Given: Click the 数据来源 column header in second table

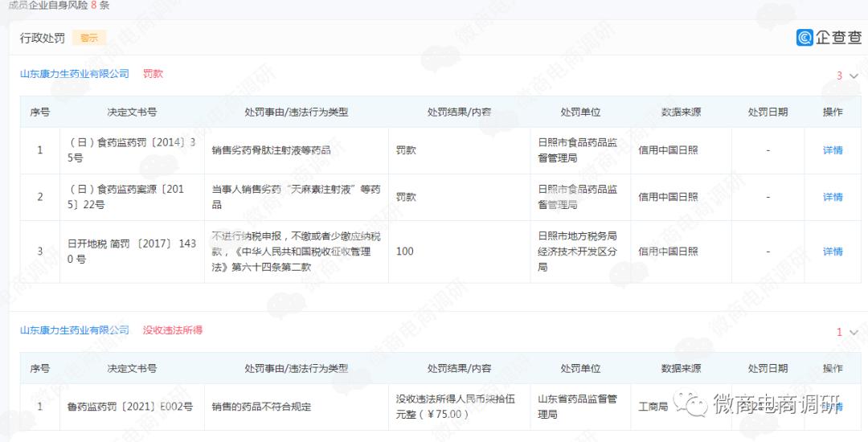Looking at the screenshot, I should point(681,368).
